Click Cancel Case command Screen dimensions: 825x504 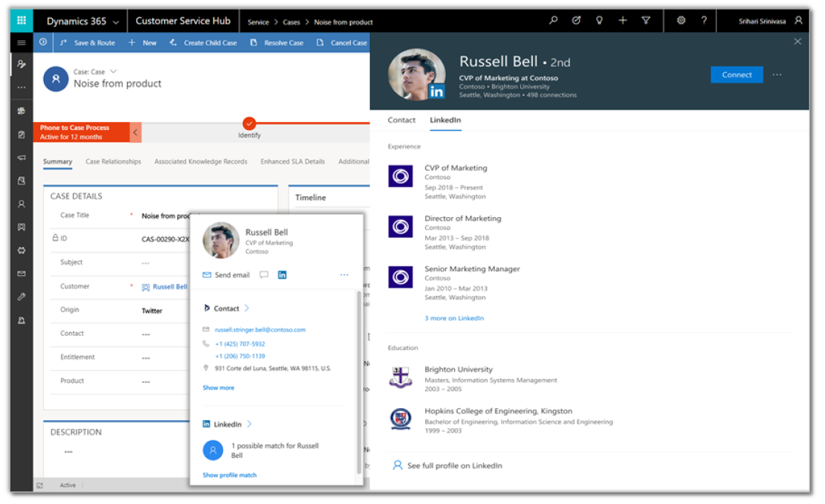pos(342,42)
